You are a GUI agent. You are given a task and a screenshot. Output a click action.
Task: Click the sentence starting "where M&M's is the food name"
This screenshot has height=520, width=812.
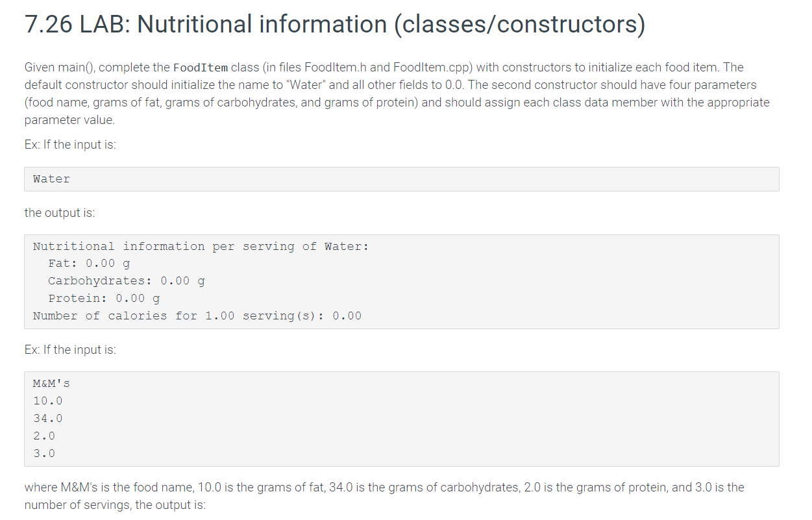(x=384, y=496)
